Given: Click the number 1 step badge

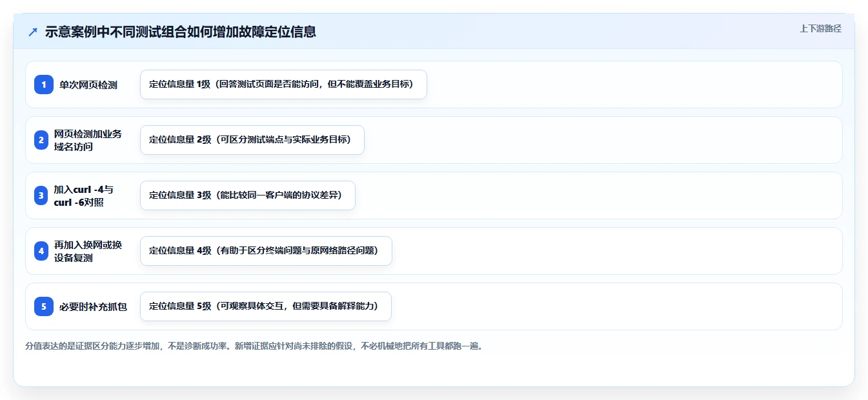Looking at the screenshot, I should coord(44,85).
